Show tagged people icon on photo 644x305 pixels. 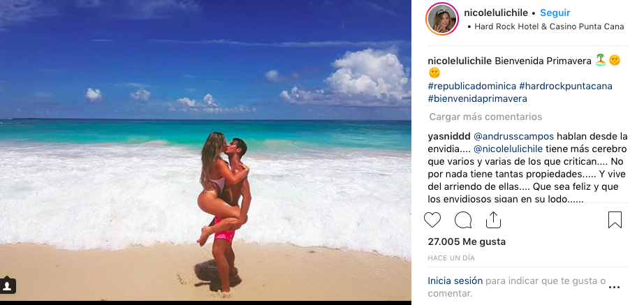pyautogui.click(x=8, y=285)
